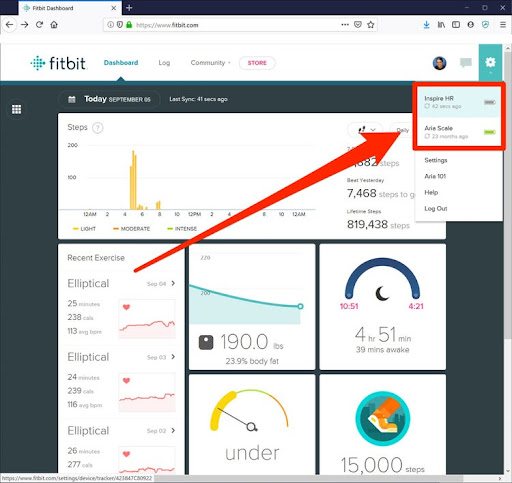Open Aria 101 from the menu

pyautogui.click(x=435, y=176)
